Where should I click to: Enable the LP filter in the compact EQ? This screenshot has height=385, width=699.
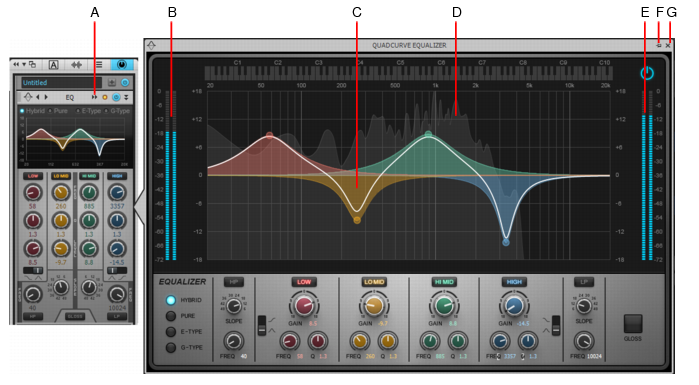(x=117, y=316)
